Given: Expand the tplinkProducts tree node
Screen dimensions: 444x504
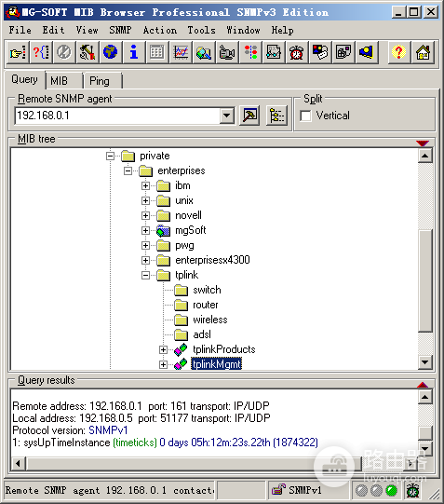Looking at the screenshot, I should click(163, 349).
